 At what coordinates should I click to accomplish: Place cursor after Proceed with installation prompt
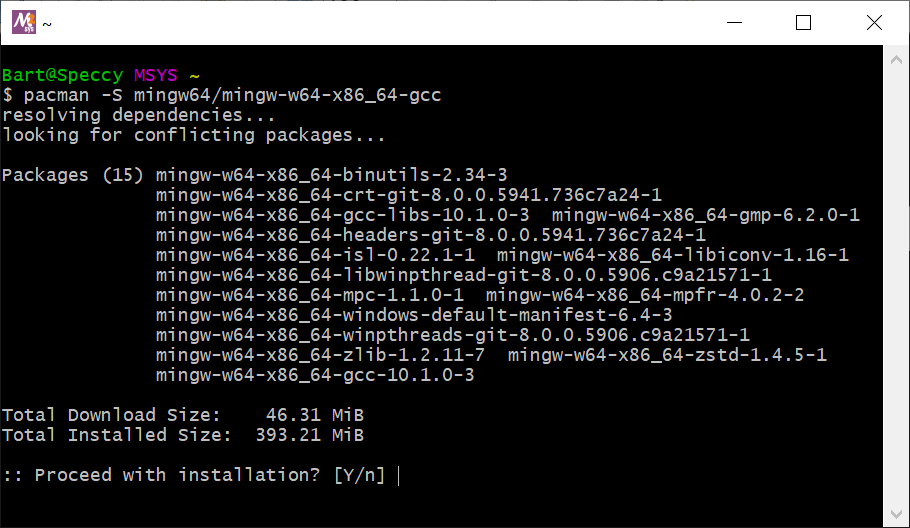click(x=399, y=476)
